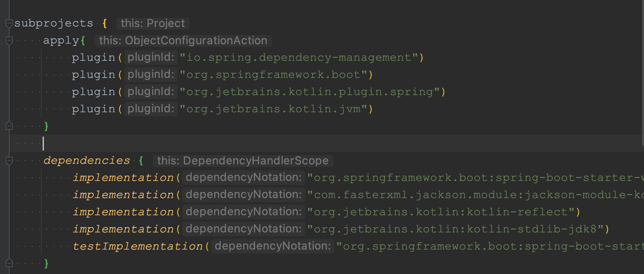
Task: Click plugin call on kotlin.jvm line
Action: [x=93, y=109]
